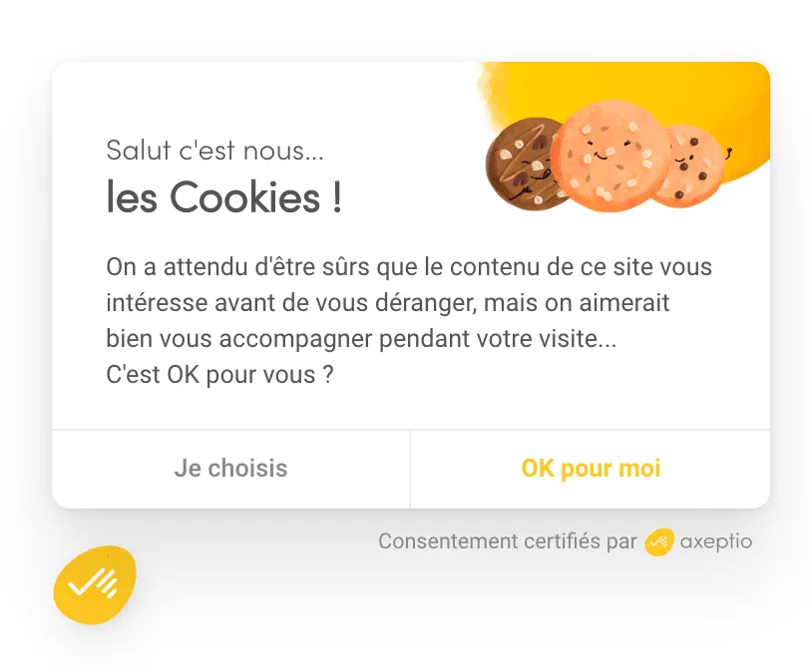This screenshot has width=812, height=672.
Task: Click the 'Salut c'est nous...' subtitle
Action: click(214, 152)
